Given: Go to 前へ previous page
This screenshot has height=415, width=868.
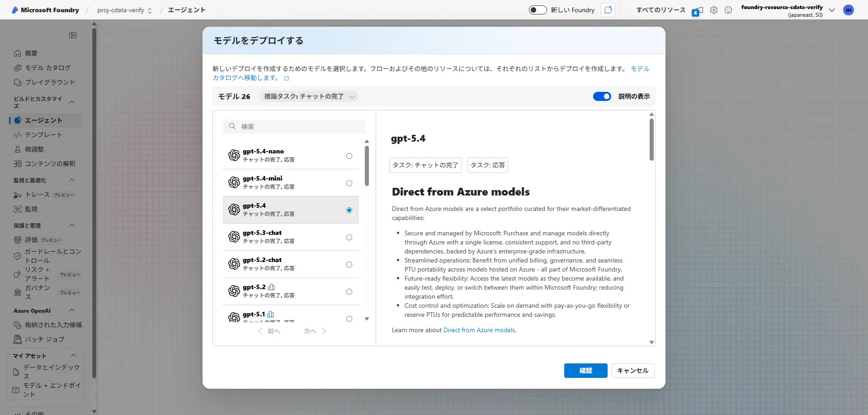Looking at the screenshot, I should point(269,331).
